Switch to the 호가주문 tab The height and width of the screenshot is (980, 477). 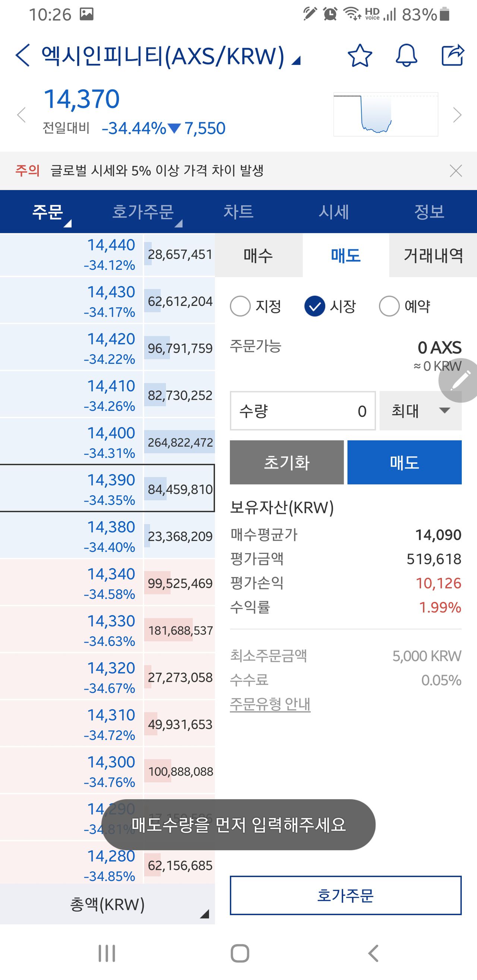click(x=143, y=212)
